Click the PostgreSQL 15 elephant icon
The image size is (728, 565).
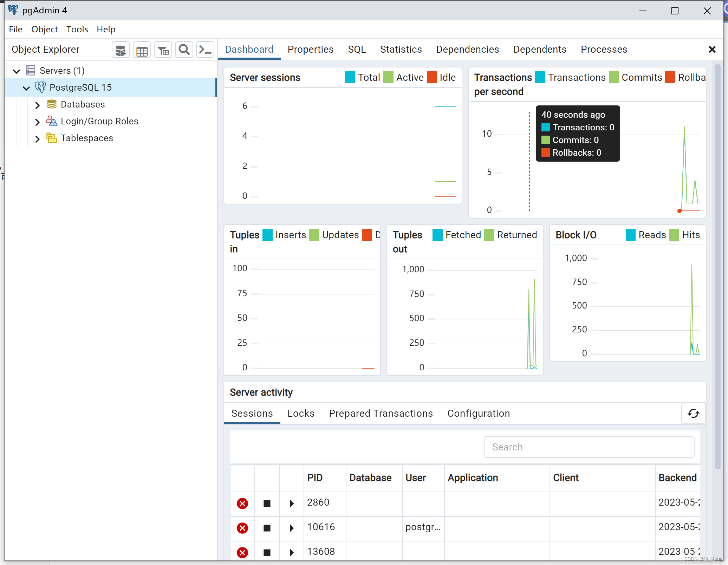(40, 87)
